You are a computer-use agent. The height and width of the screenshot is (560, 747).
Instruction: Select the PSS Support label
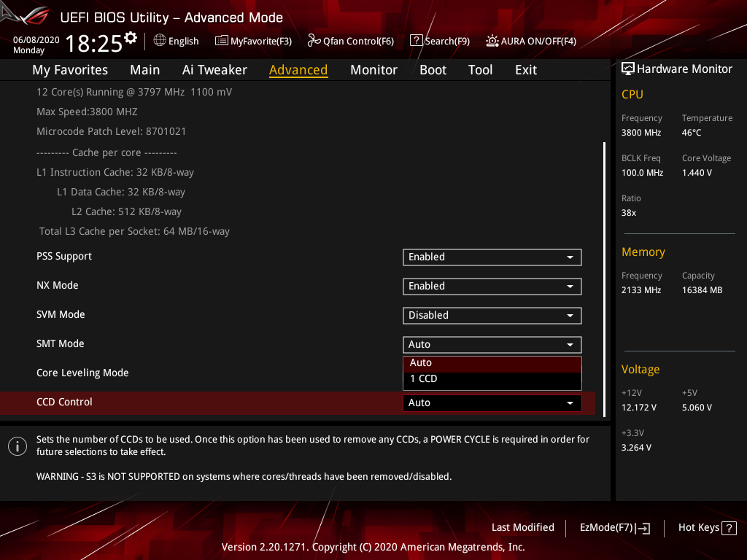coord(64,256)
